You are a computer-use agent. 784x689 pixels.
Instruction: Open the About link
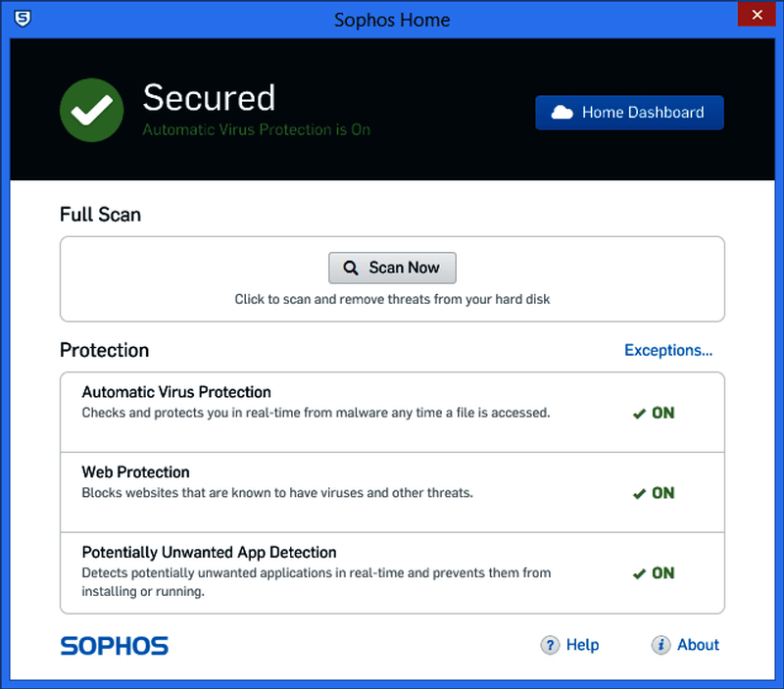(x=698, y=645)
